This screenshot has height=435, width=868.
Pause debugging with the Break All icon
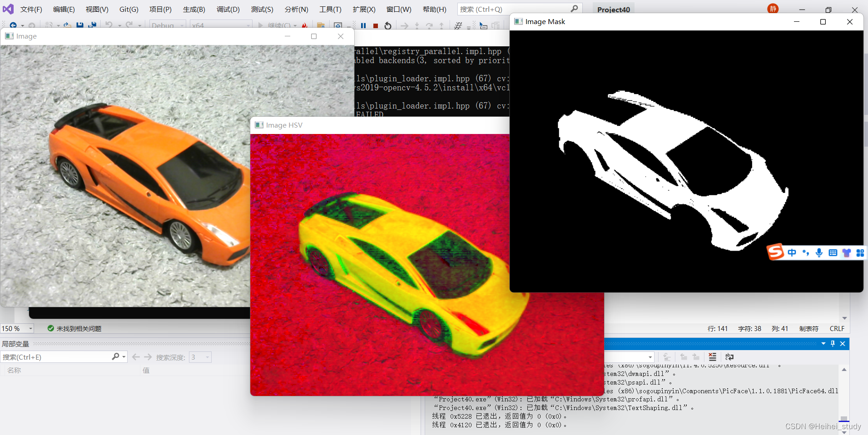(x=364, y=26)
